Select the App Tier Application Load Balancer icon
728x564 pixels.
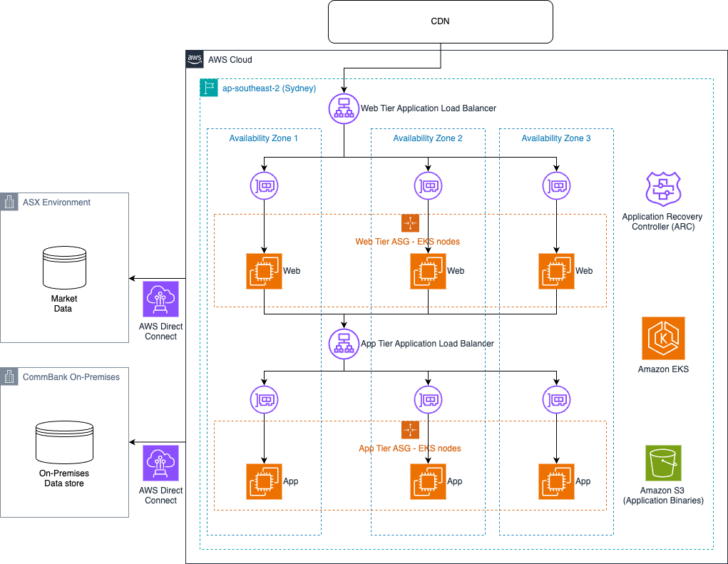(x=344, y=344)
